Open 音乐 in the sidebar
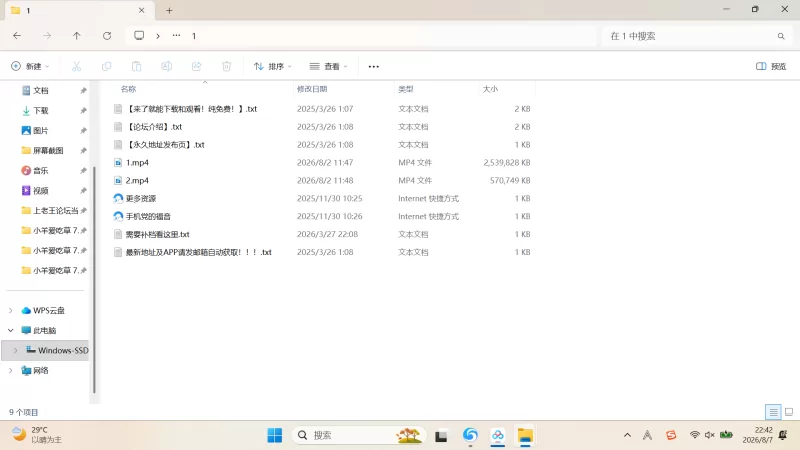The height and width of the screenshot is (450, 800). (x=41, y=170)
